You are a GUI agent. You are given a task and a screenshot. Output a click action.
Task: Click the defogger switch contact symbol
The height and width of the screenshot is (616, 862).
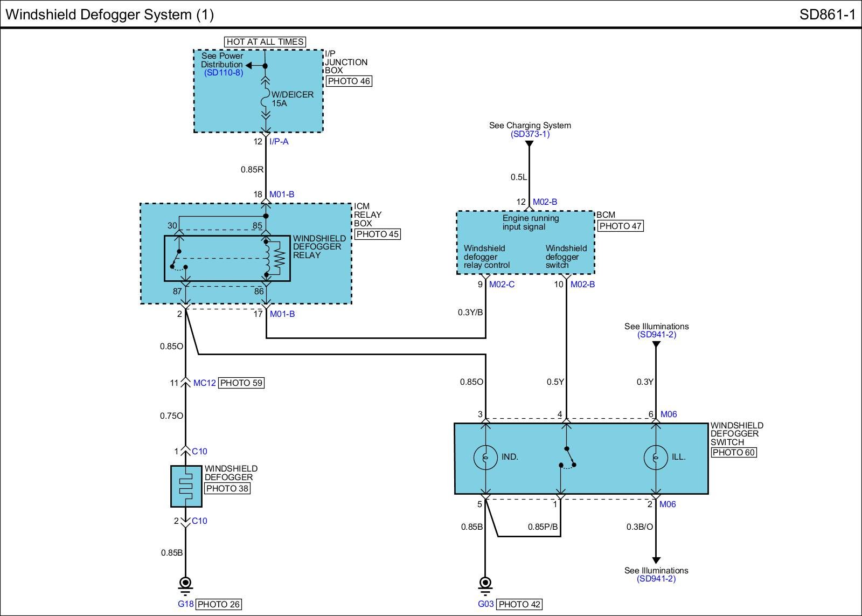567,458
